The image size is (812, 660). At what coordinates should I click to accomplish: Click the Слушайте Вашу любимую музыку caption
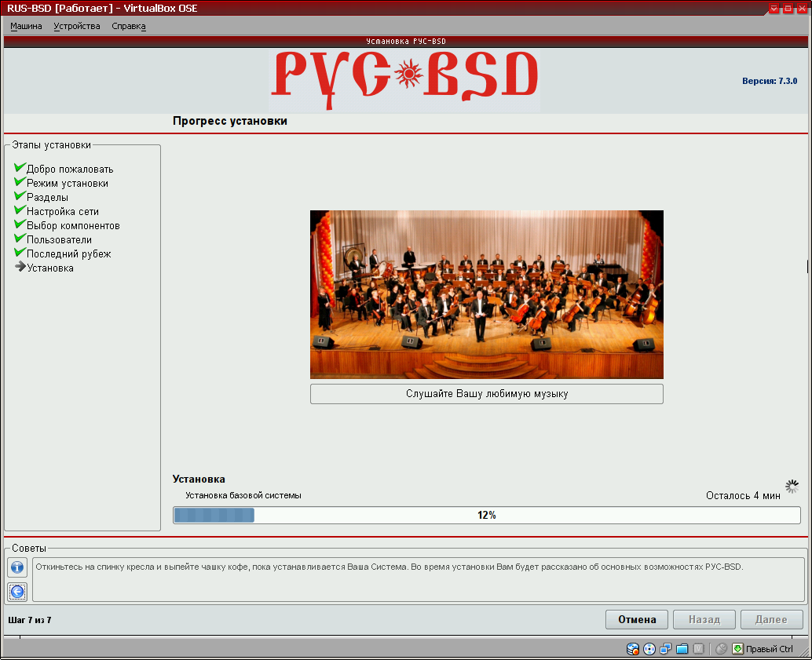coord(487,394)
